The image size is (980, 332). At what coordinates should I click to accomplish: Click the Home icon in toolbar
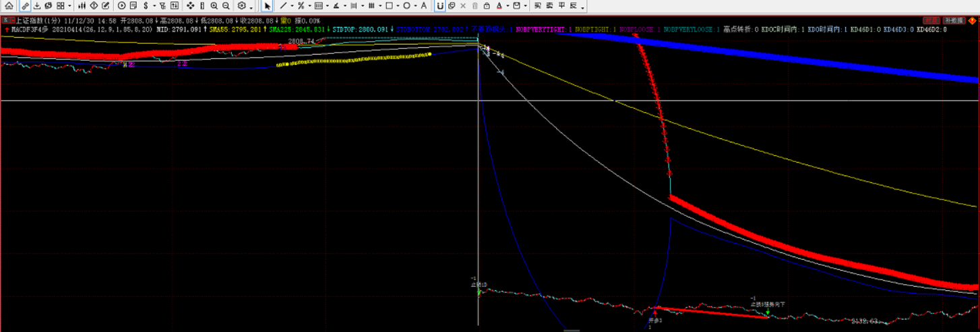pyautogui.click(x=9, y=5)
